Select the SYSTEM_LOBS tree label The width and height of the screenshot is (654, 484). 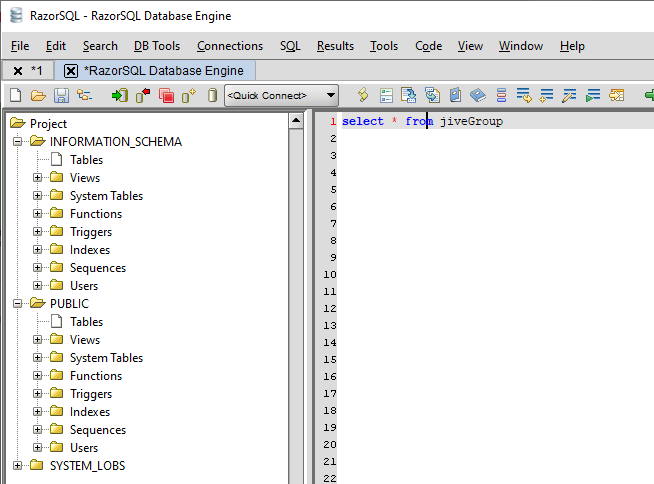88,466
